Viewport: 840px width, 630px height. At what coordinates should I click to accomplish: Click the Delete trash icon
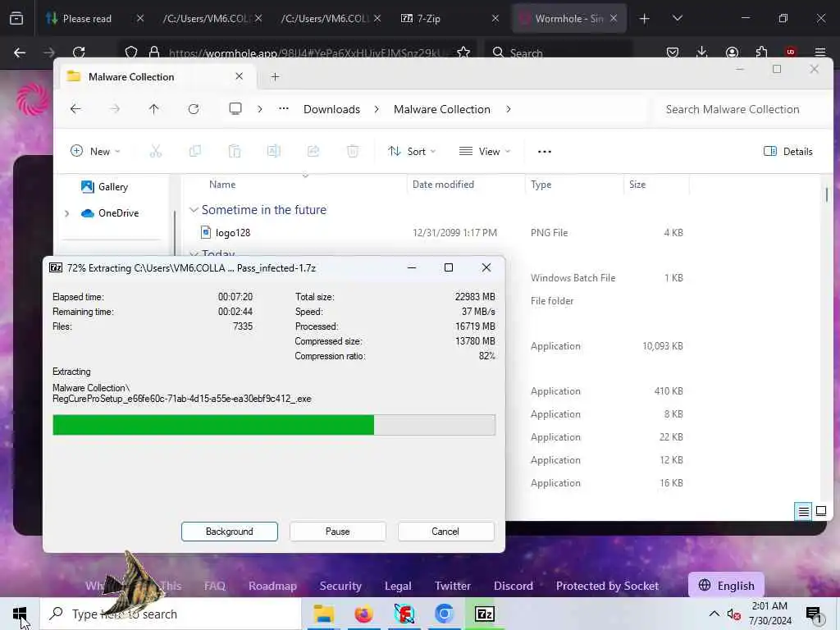tap(353, 152)
